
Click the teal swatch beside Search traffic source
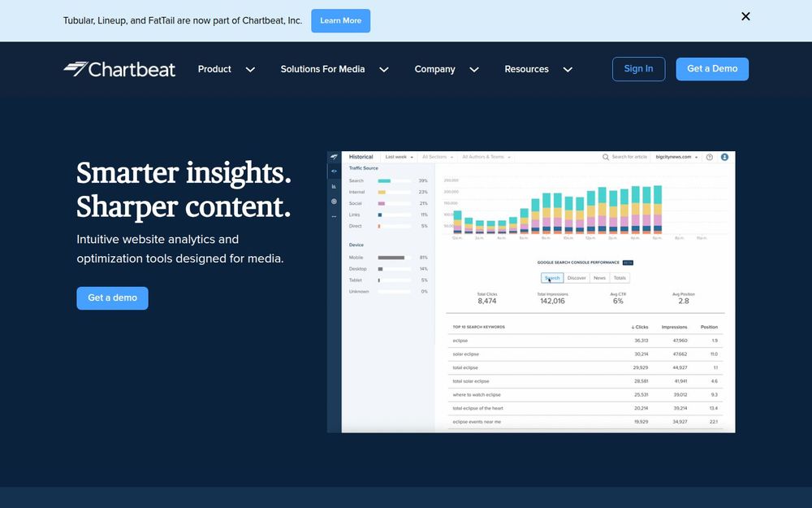pos(383,180)
